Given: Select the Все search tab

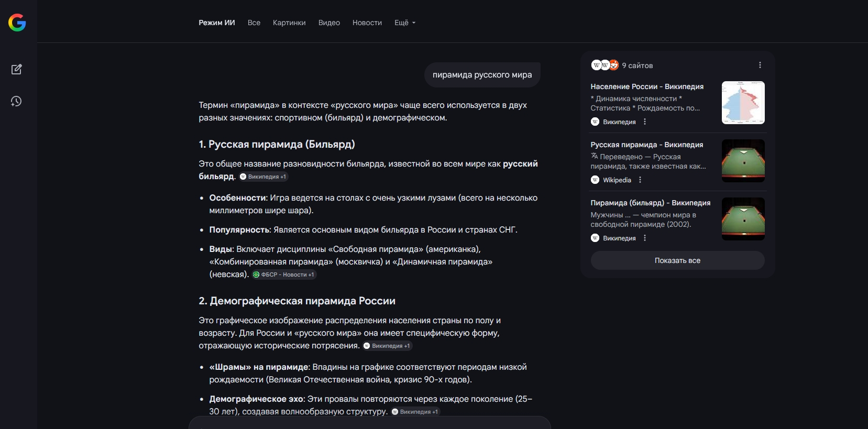Looking at the screenshot, I should [254, 23].
